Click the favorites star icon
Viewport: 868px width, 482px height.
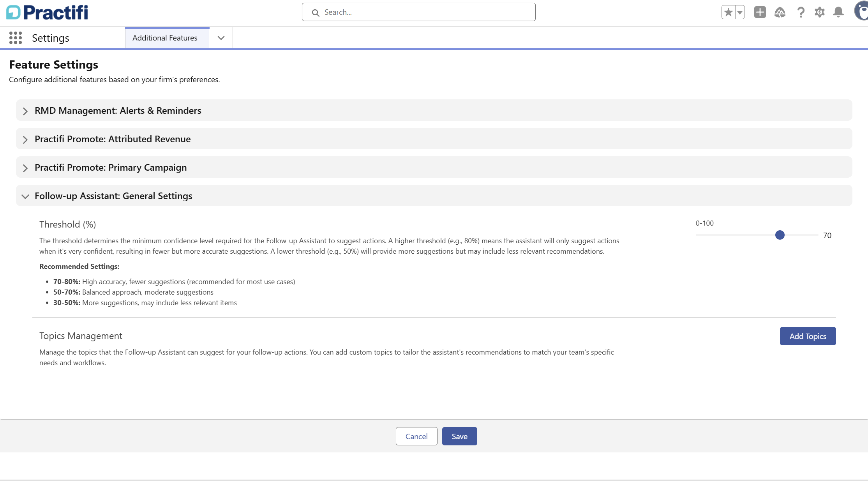728,12
